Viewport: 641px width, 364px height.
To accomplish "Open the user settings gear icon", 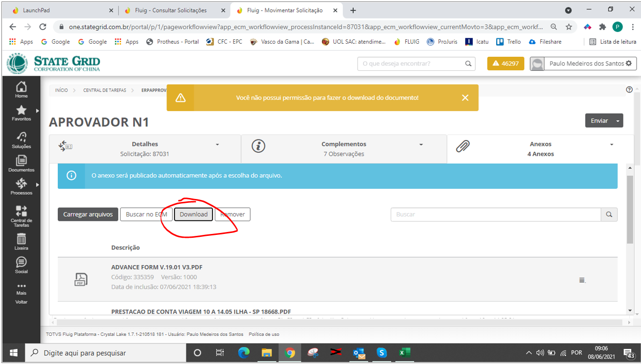I will click(x=629, y=64).
